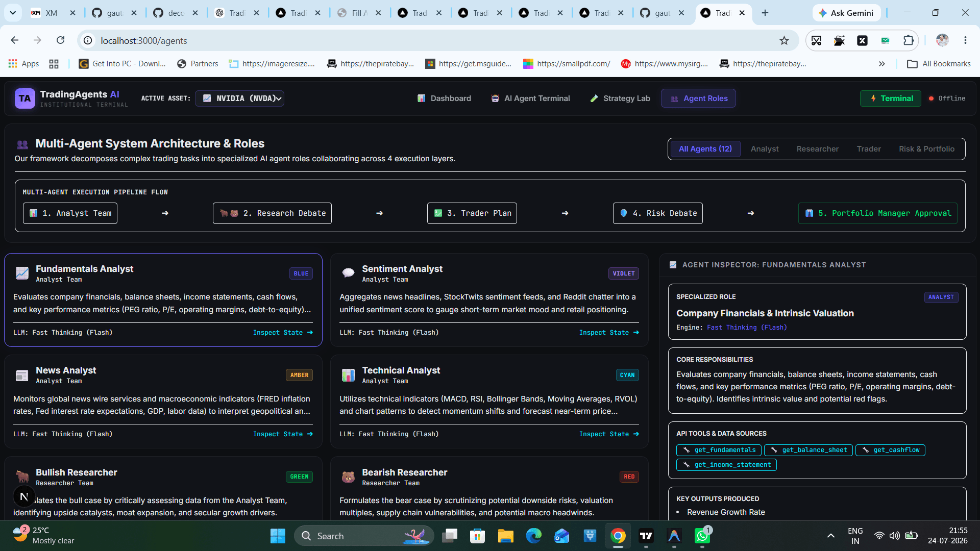The height and width of the screenshot is (551, 980).
Task: Select pipeline step 2. Research Debate
Action: pyautogui.click(x=272, y=213)
